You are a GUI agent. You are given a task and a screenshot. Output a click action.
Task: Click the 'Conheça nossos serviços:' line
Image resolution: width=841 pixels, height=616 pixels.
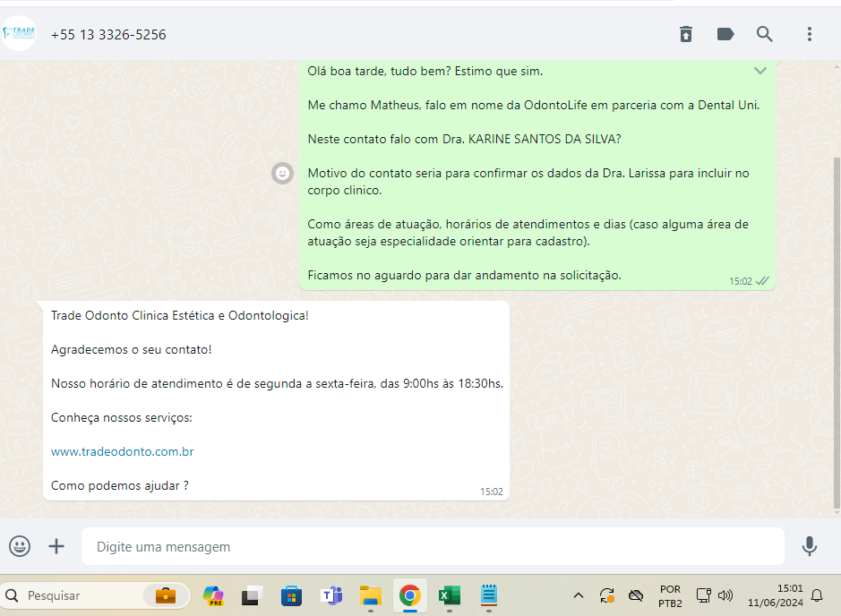click(x=122, y=417)
